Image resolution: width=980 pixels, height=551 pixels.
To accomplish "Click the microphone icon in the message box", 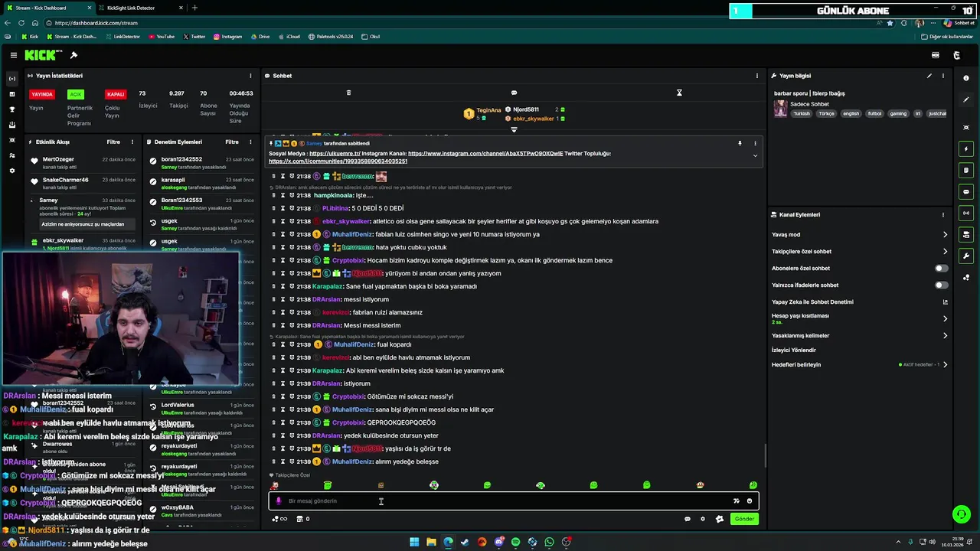I will pos(279,501).
